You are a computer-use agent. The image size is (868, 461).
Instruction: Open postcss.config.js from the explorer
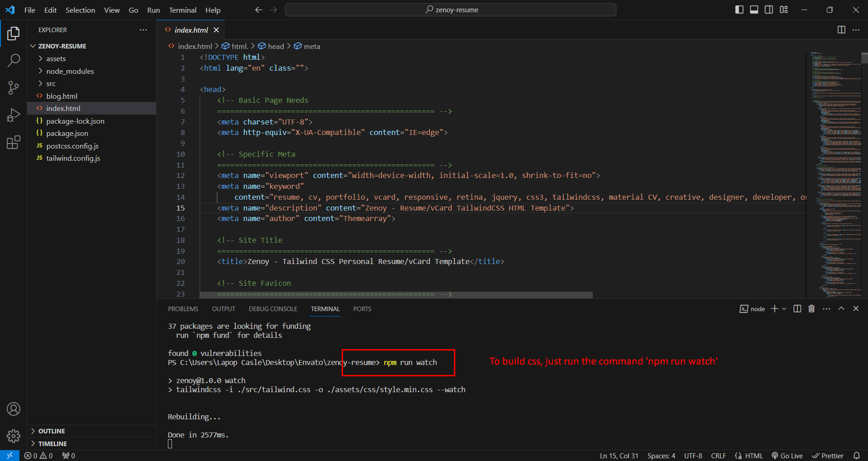[x=92, y=146]
